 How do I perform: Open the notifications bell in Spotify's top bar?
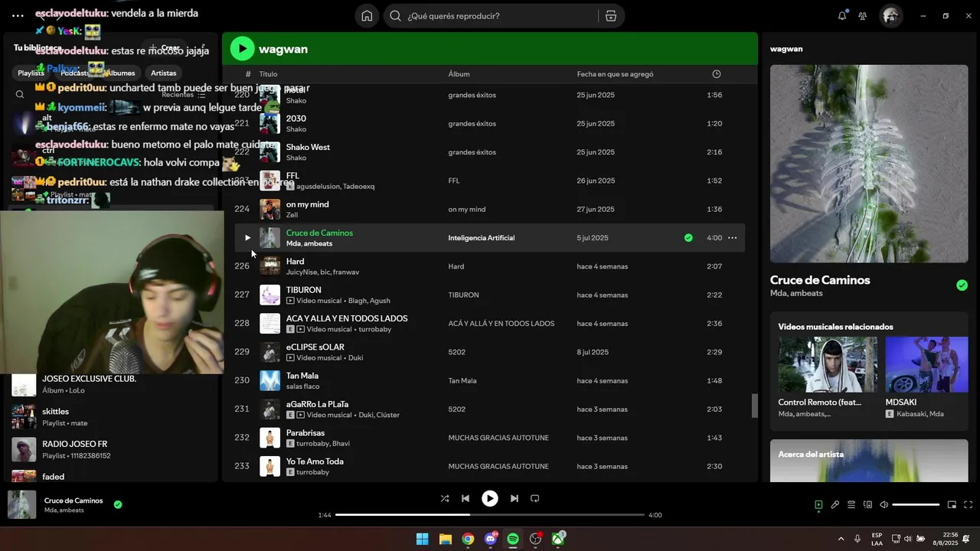(x=842, y=16)
